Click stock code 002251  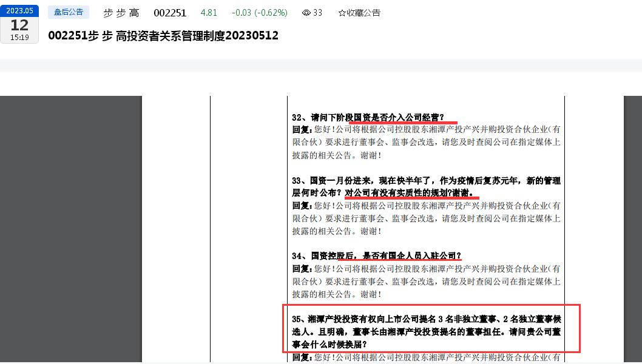(170, 13)
